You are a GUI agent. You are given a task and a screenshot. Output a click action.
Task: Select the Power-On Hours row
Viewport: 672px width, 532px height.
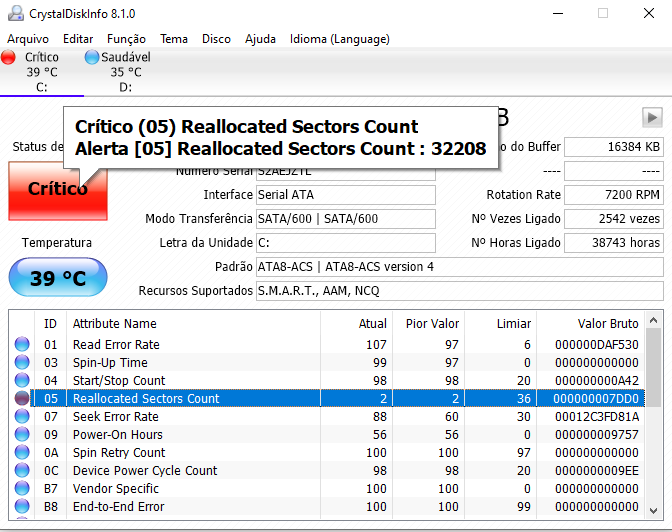pyautogui.click(x=327, y=434)
